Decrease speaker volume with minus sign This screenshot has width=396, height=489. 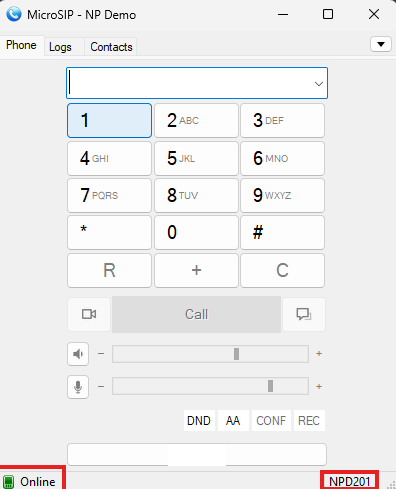coord(101,353)
